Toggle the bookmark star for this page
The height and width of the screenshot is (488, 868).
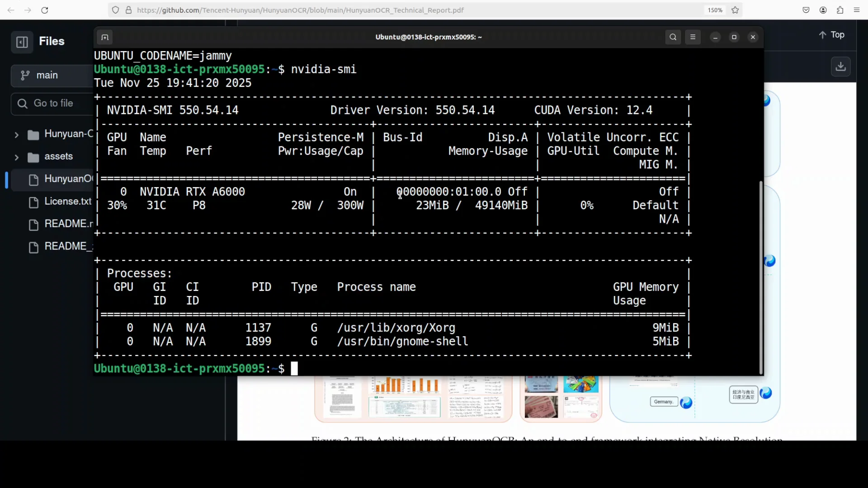click(x=735, y=10)
